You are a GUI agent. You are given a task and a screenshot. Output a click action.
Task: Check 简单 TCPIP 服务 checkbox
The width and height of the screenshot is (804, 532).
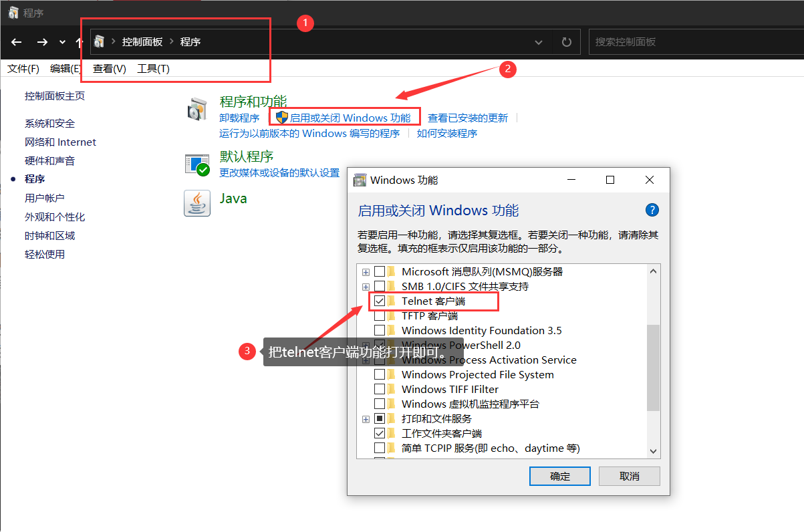380,448
